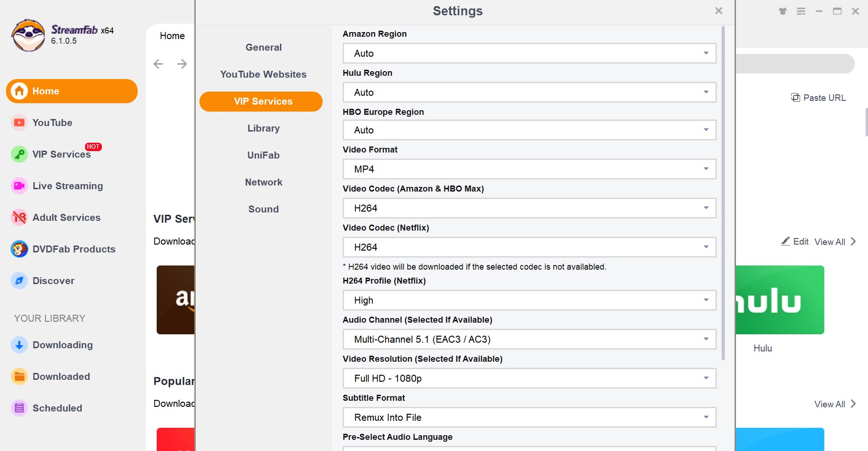Go forward with the right arrow

click(182, 64)
